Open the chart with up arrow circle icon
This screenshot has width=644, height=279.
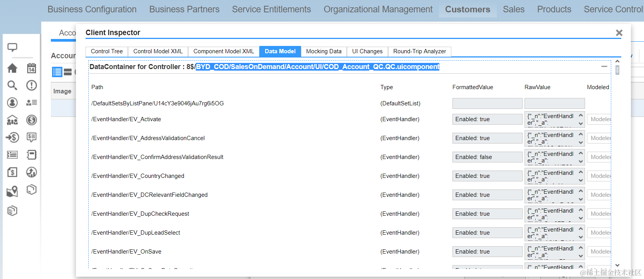pyautogui.click(x=32, y=172)
